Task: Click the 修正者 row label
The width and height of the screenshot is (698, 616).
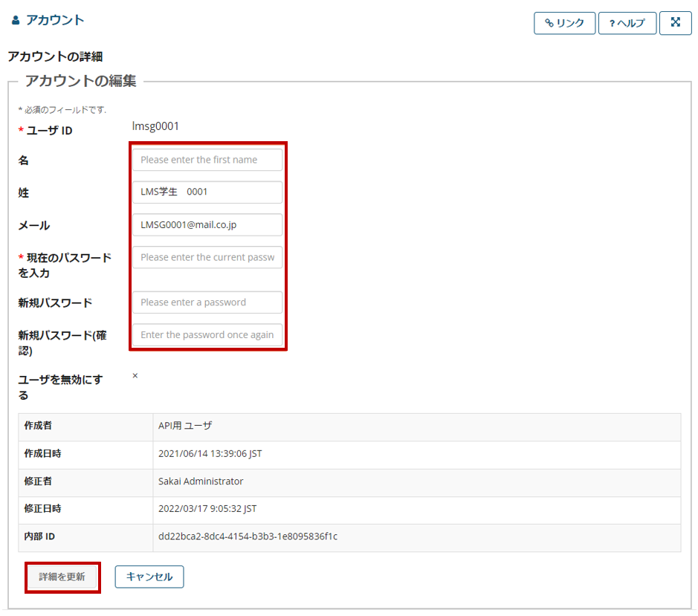Action: tap(38, 482)
